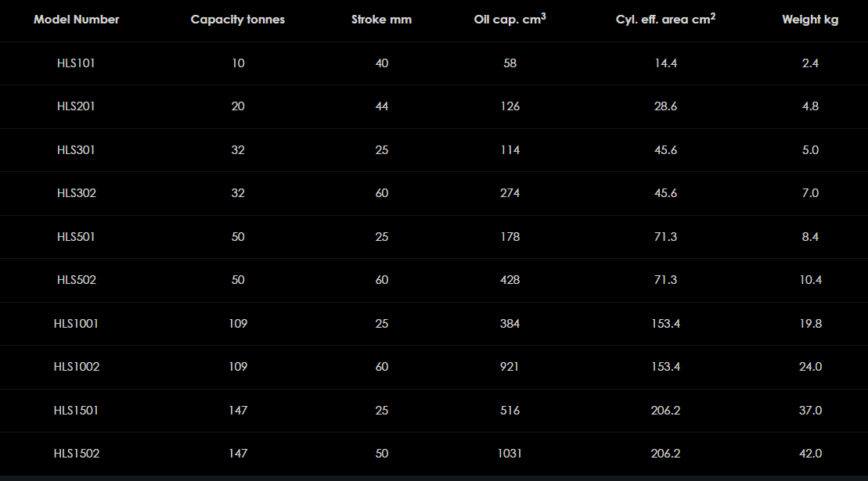Click the Oil cap. cm³ header
The width and height of the screenshot is (868, 481).
pyautogui.click(x=510, y=20)
